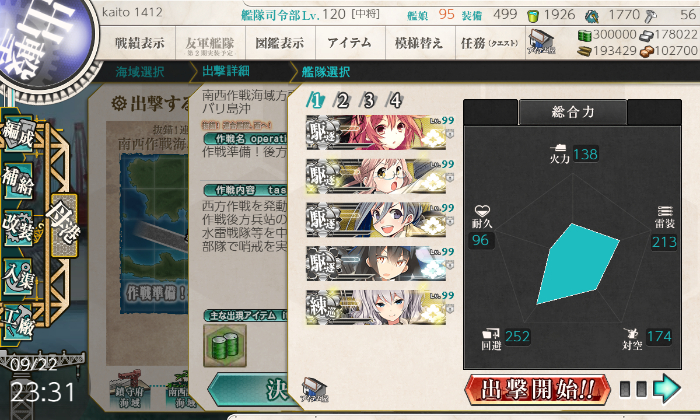Screen dimensions: 700x420
Task: Open the 改装 remodel icon
Action: click(18, 228)
